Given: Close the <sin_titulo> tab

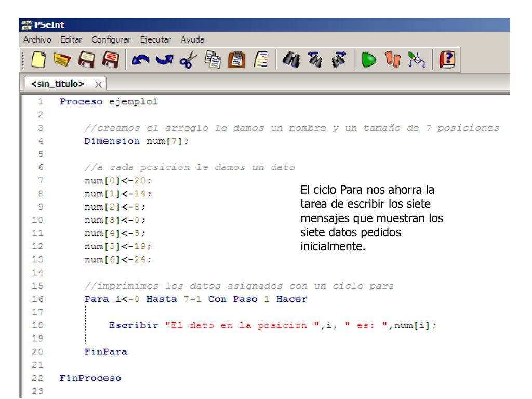Looking at the screenshot, I should (98, 85).
